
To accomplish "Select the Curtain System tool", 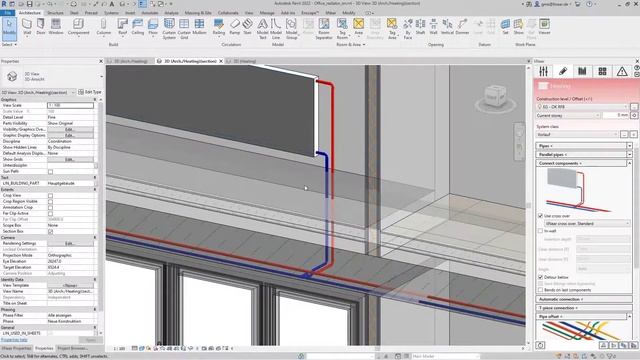I will coord(169,29).
